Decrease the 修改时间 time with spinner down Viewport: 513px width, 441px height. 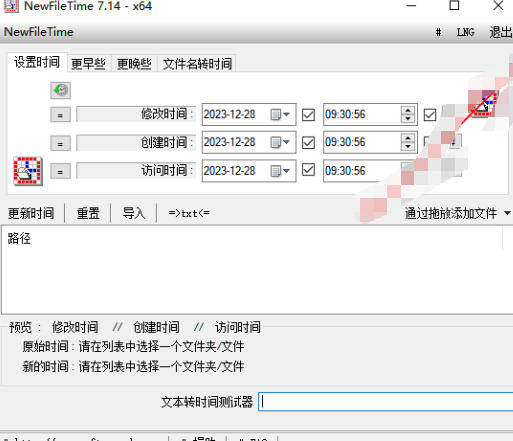click(408, 119)
